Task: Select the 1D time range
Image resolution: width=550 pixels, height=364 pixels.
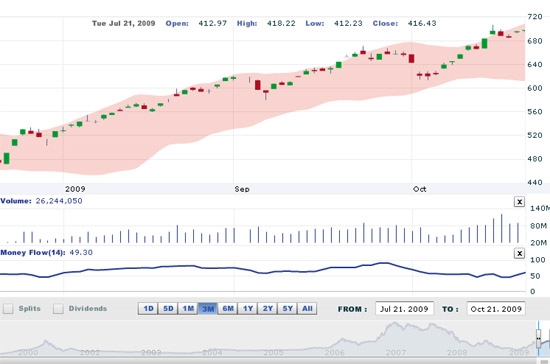Action: click(x=148, y=309)
